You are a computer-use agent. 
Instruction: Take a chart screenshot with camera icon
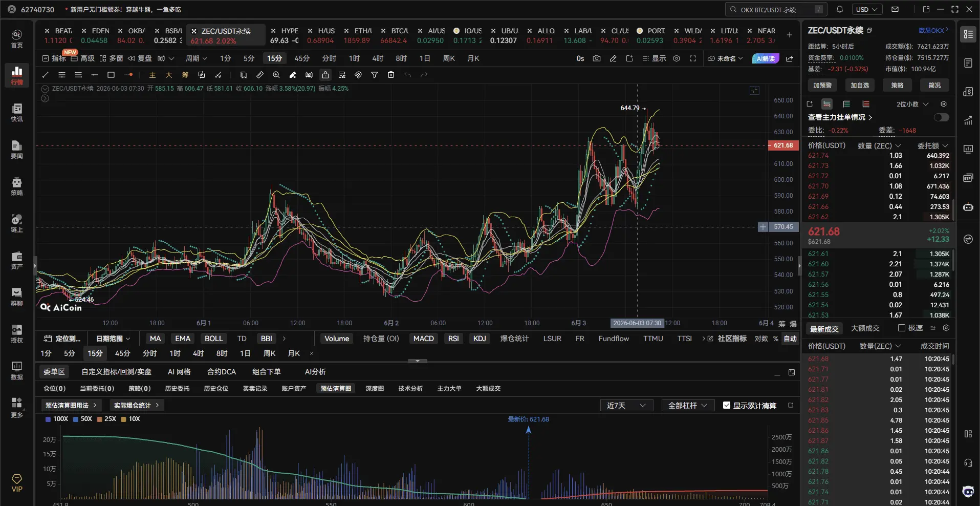597,58
